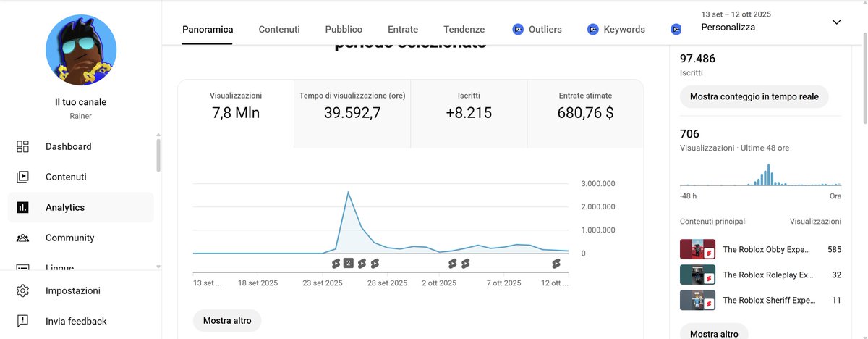
Task: Click Mostra conteggio in tempo reale
Action: click(754, 96)
